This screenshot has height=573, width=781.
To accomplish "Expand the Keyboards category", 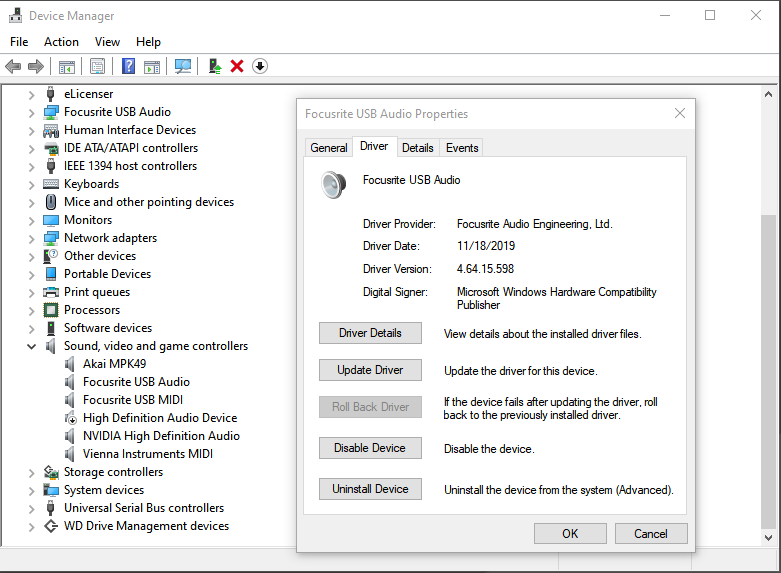I will click(x=31, y=184).
